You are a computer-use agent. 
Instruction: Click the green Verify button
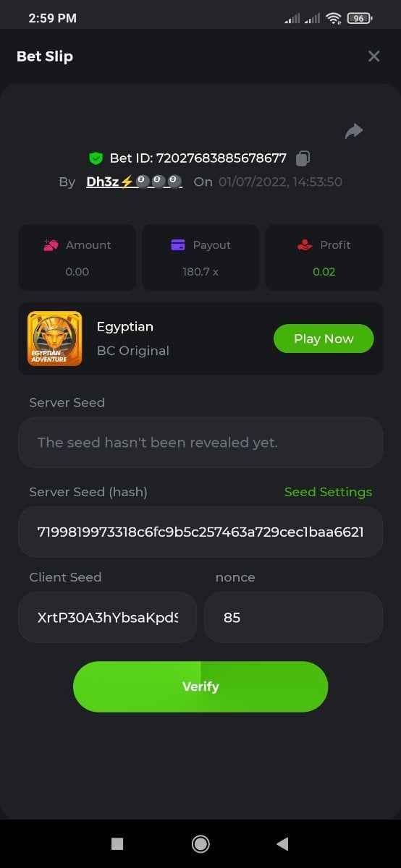pyautogui.click(x=200, y=686)
